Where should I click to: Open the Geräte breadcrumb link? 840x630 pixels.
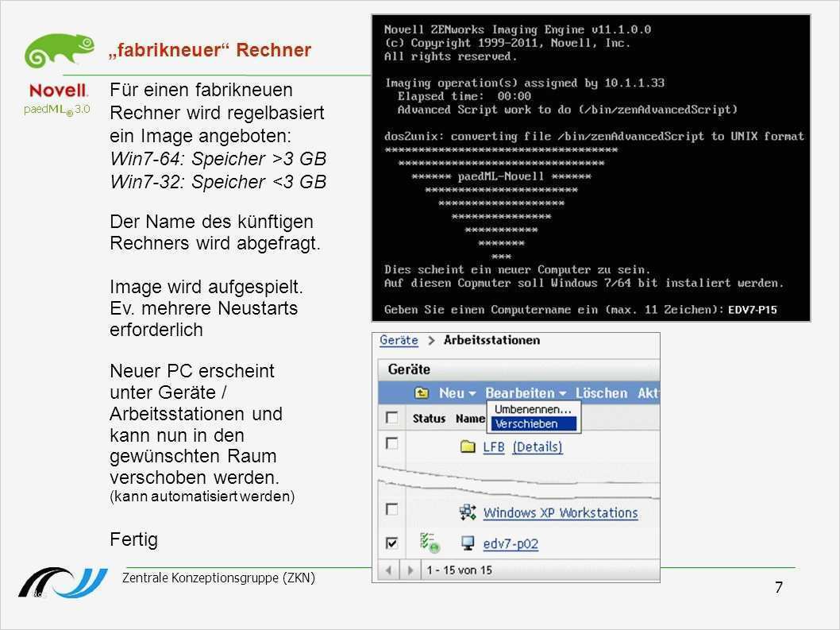point(399,340)
